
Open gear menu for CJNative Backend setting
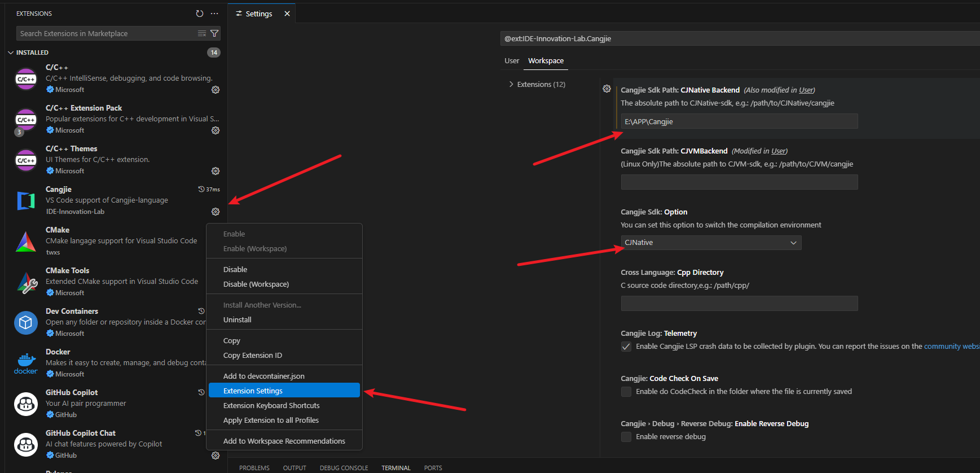pyautogui.click(x=607, y=89)
